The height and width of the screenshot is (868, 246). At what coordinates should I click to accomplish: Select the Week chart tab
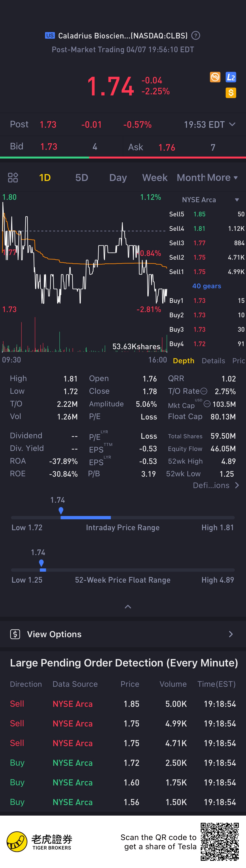coord(155,178)
